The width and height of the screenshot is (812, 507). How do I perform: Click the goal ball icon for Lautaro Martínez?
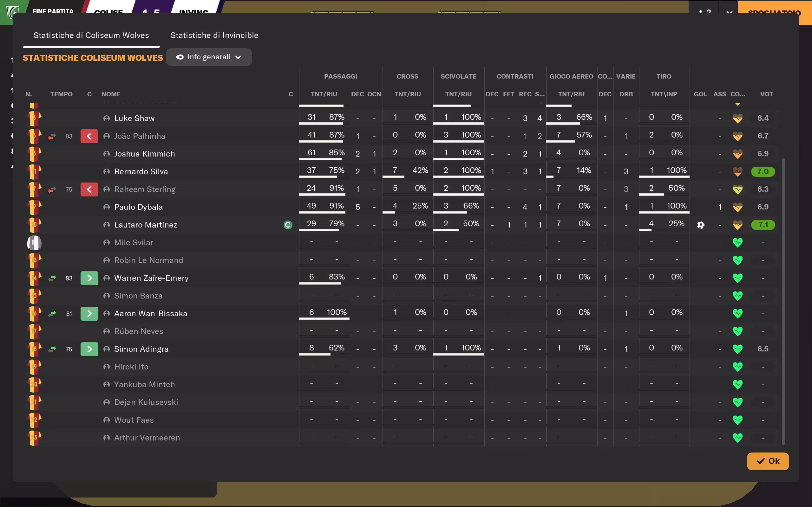click(701, 225)
